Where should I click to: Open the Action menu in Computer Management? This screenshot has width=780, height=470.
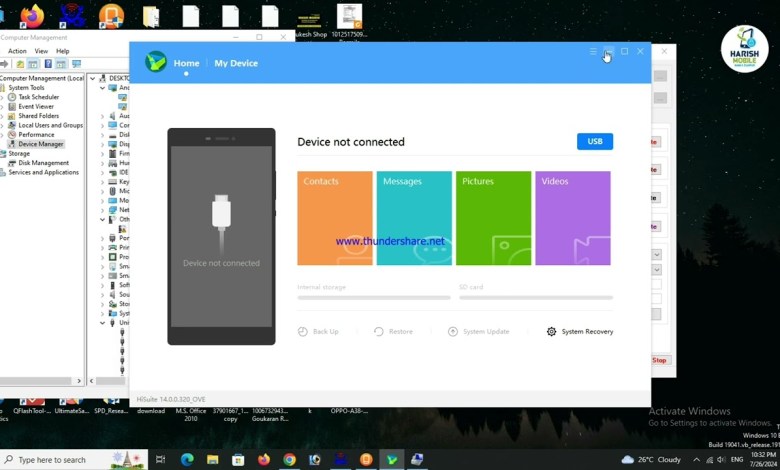(17, 51)
